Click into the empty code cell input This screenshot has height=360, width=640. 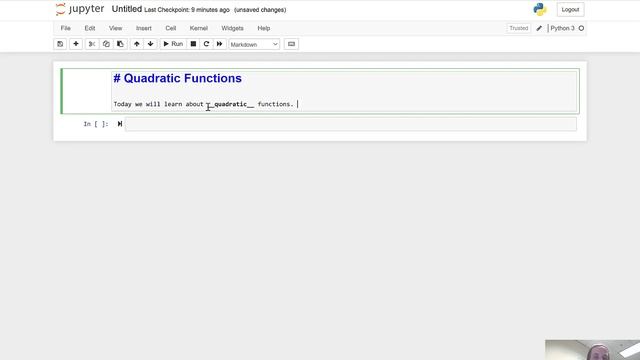pos(351,124)
